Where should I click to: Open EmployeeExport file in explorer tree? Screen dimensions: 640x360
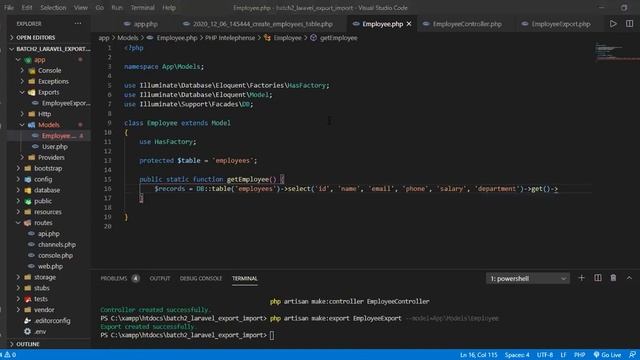(66, 103)
